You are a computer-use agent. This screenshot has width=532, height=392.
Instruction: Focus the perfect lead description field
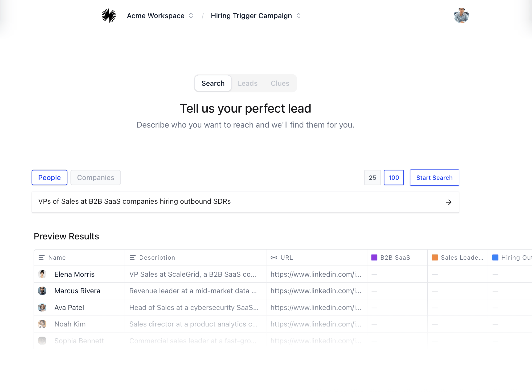point(245,202)
